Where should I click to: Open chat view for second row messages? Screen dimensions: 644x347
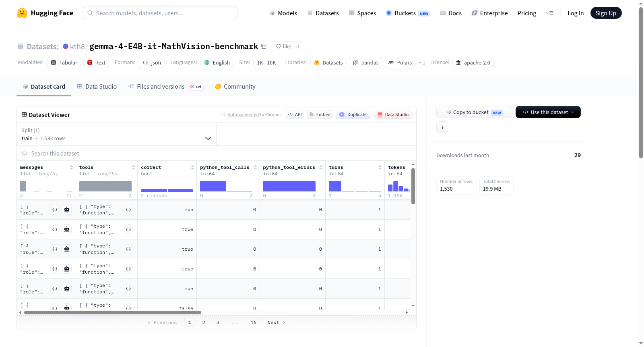tap(67, 229)
